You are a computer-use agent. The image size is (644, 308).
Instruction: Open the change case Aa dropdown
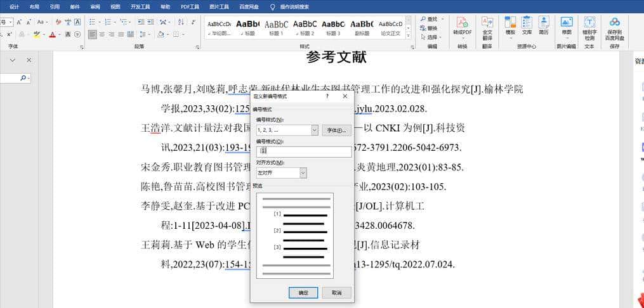(43, 22)
